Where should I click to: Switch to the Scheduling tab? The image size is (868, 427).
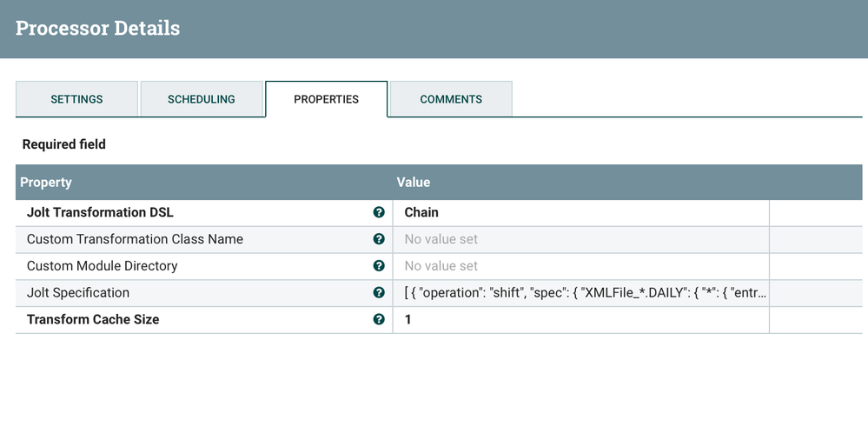point(202,99)
